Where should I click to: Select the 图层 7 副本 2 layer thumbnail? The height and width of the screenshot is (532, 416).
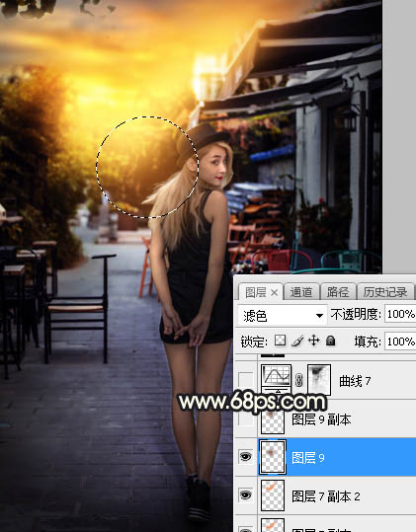273,495
